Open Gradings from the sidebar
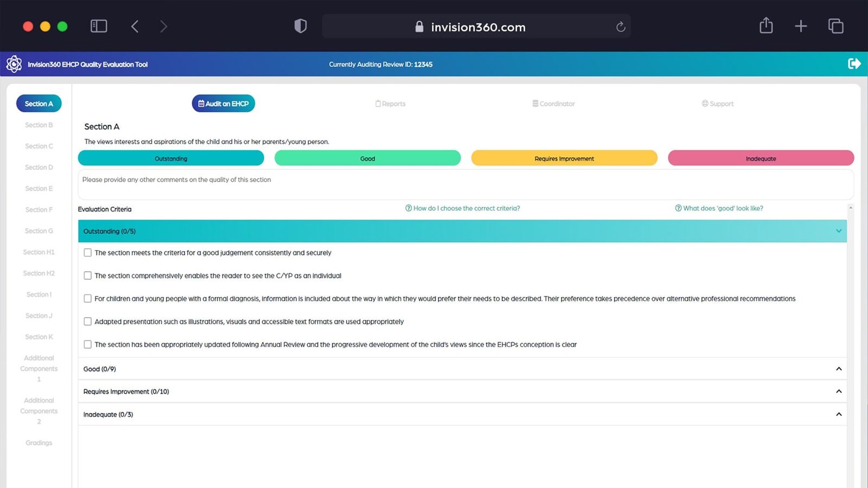 point(39,442)
